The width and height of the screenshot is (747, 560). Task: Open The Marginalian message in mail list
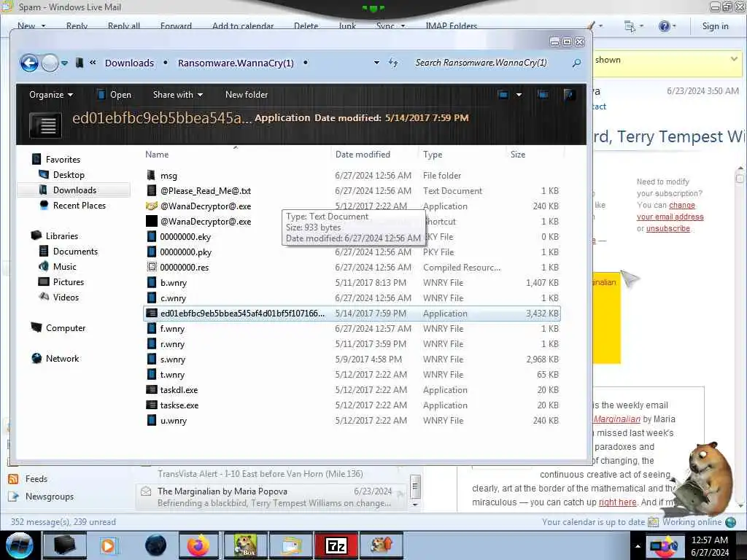(x=271, y=497)
